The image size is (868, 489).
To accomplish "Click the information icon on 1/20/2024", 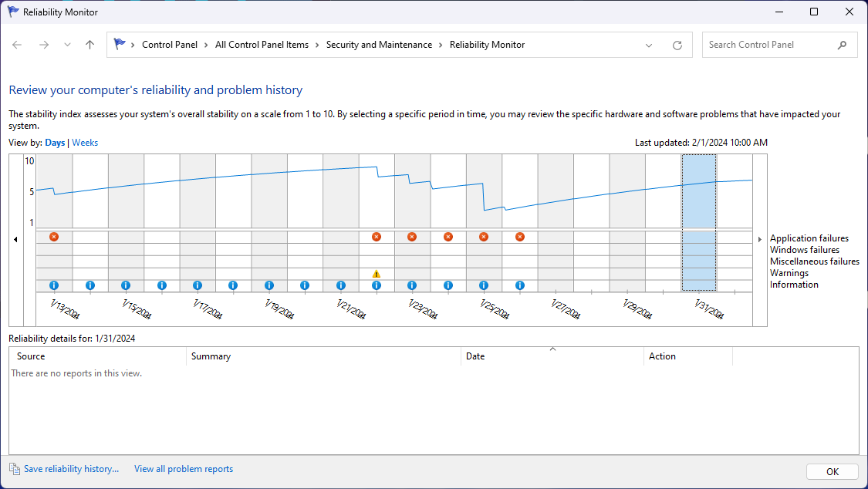I will [x=305, y=285].
